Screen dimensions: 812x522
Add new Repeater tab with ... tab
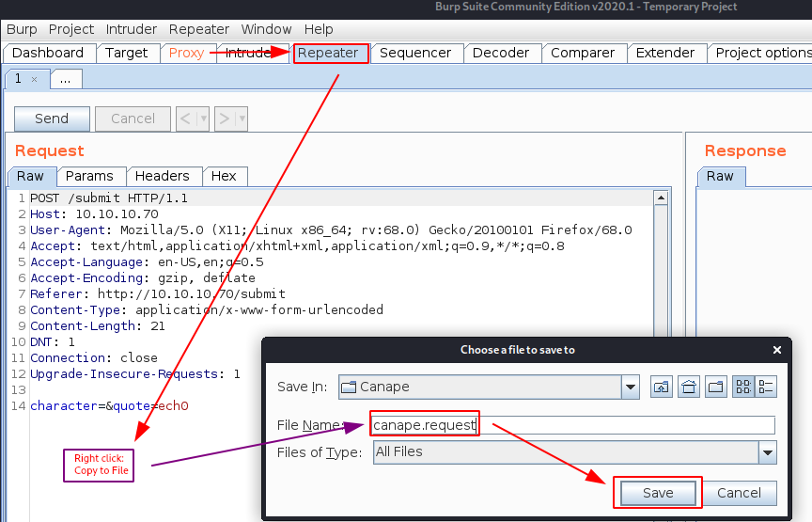(x=65, y=79)
